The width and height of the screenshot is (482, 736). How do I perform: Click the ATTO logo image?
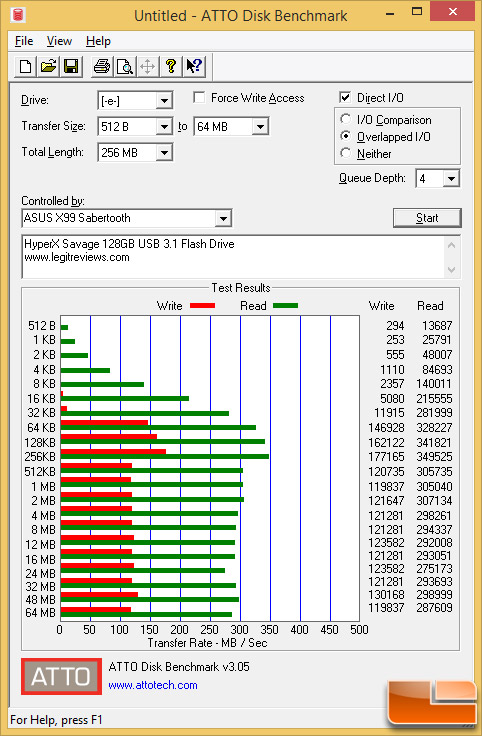[61, 676]
